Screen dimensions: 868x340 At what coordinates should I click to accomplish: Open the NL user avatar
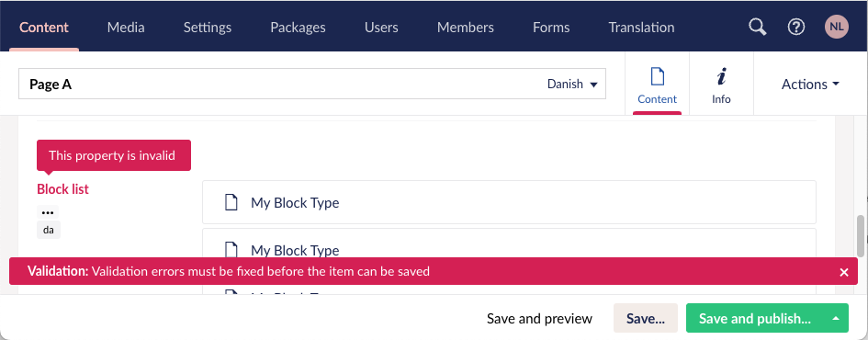(837, 27)
